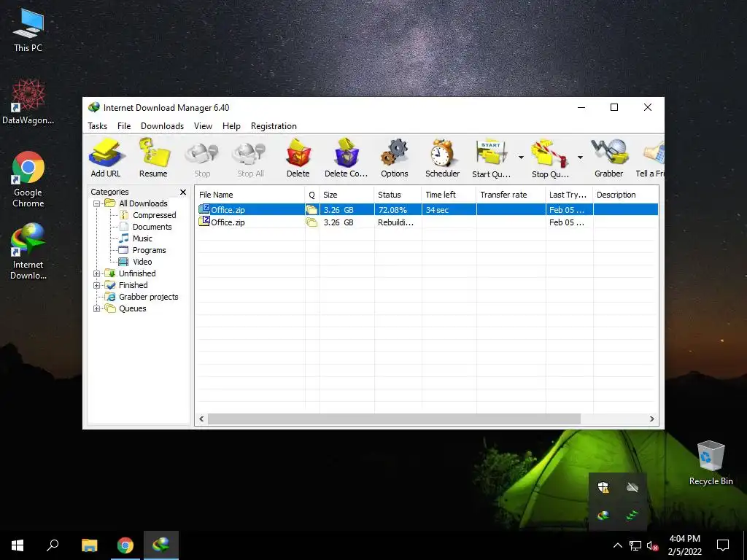
Task: Select the Programs category
Action: (142, 250)
